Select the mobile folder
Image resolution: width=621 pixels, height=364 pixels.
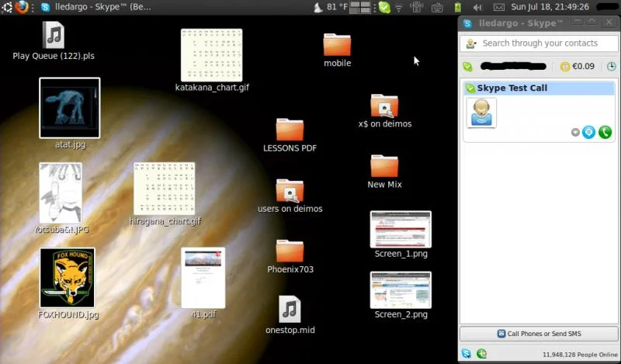coord(337,50)
